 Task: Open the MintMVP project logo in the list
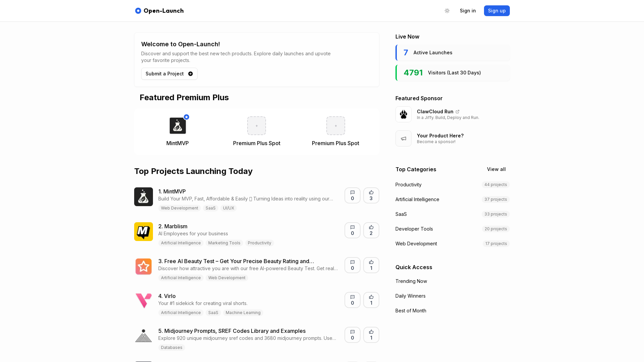pyautogui.click(x=144, y=197)
